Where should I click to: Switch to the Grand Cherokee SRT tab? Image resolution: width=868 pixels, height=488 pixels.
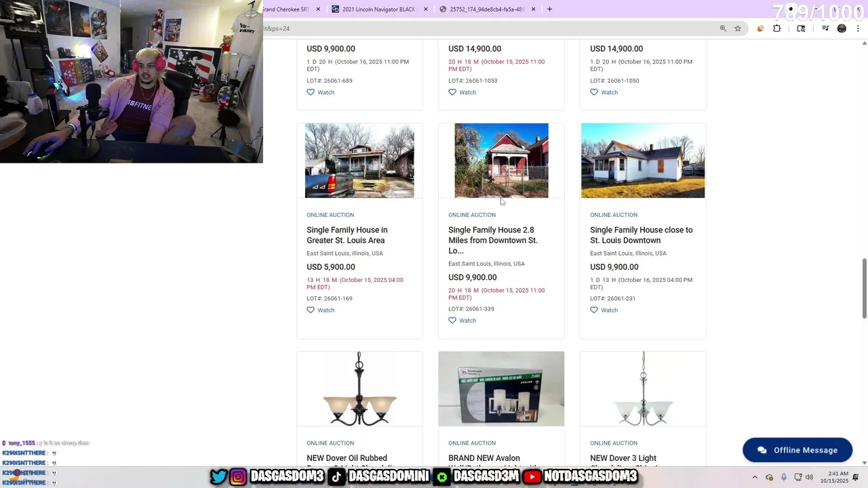point(290,9)
